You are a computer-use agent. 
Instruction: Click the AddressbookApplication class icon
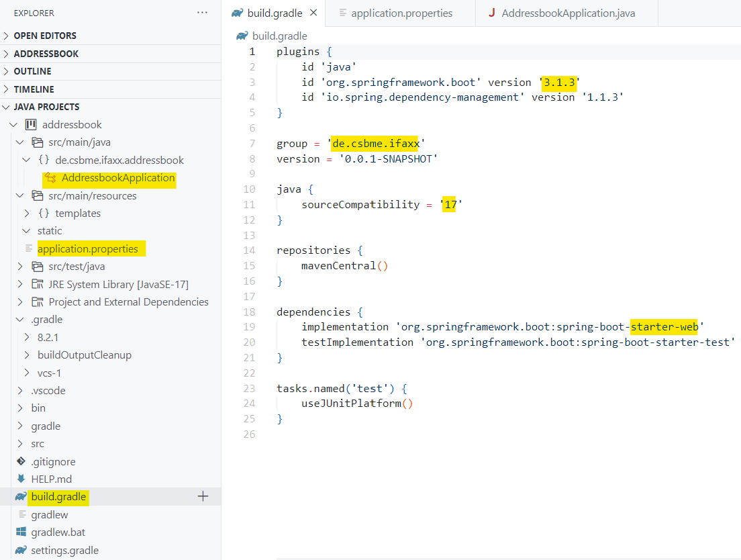click(x=50, y=178)
